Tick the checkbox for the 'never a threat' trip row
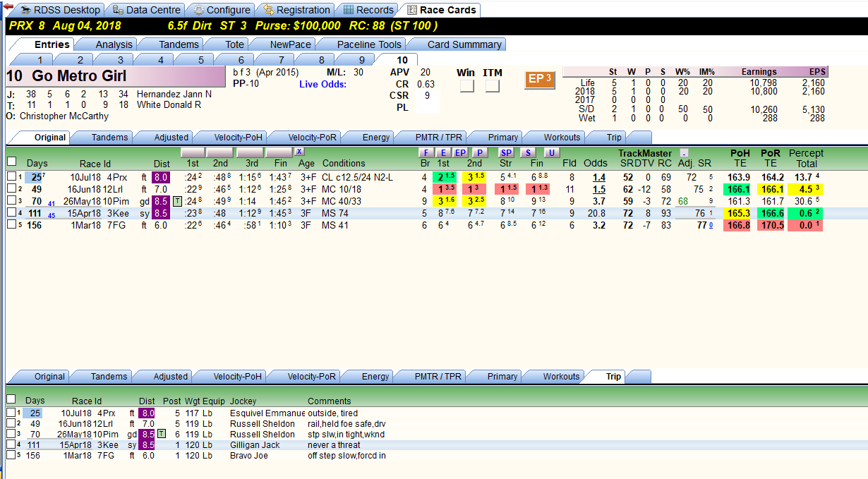This screenshot has width=868, height=479. pyautogui.click(x=11, y=444)
